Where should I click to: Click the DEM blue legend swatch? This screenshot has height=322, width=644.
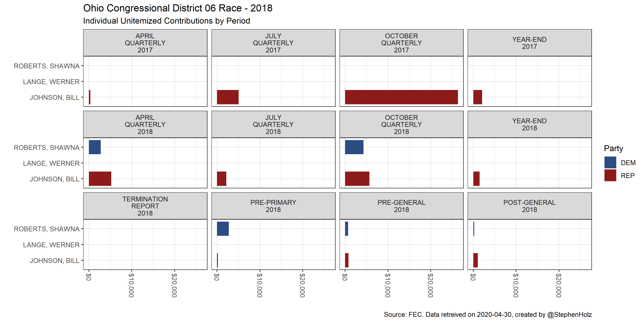610,162
